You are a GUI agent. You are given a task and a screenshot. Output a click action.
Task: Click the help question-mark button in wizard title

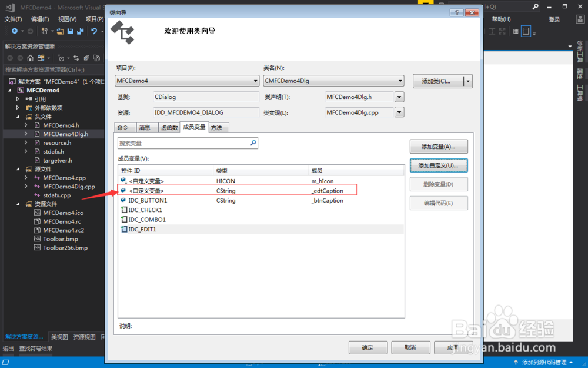tap(457, 12)
